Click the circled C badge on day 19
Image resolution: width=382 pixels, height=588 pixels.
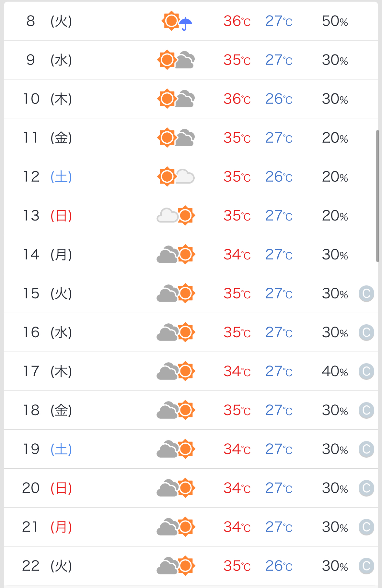[x=366, y=449]
